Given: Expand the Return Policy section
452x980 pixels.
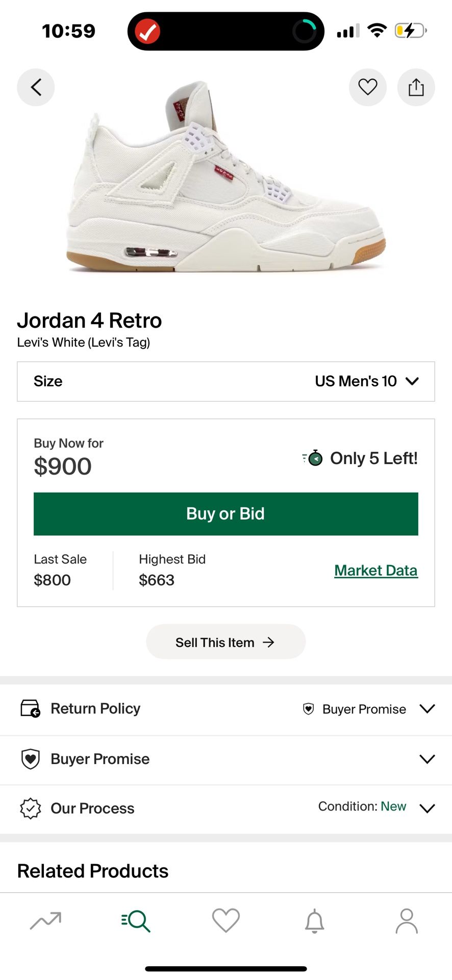Looking at the screenshot, I should click(426, 708).
